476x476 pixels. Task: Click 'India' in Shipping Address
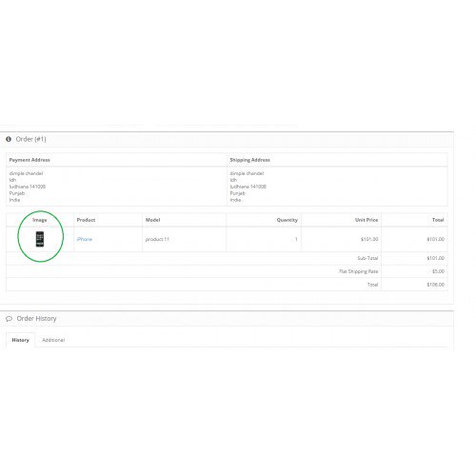point(235,200)
